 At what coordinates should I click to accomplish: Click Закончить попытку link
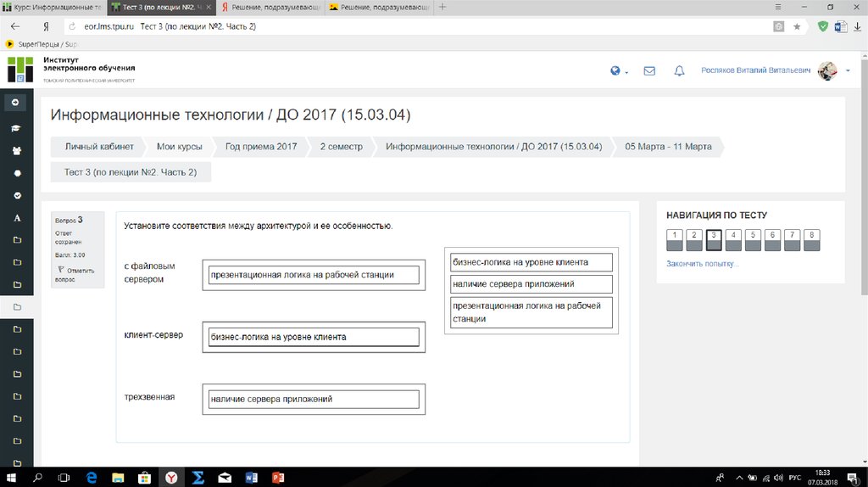tap(702, 264)
